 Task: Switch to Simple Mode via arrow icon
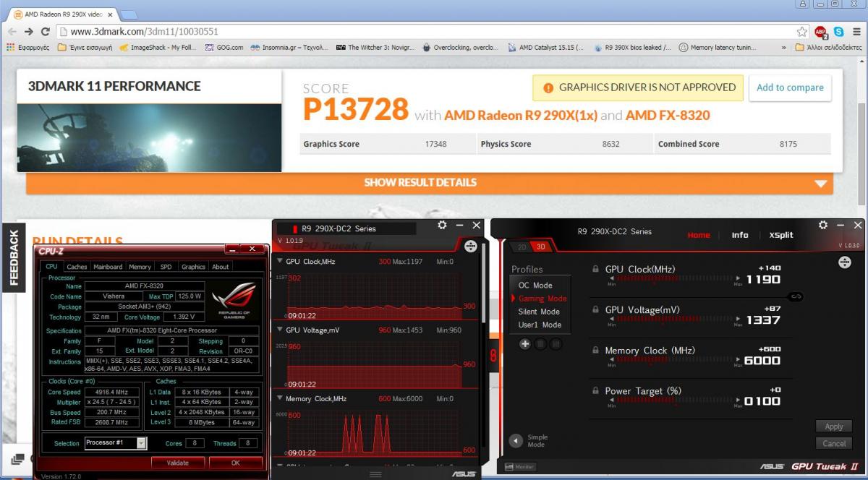click(x=516, y=440)
